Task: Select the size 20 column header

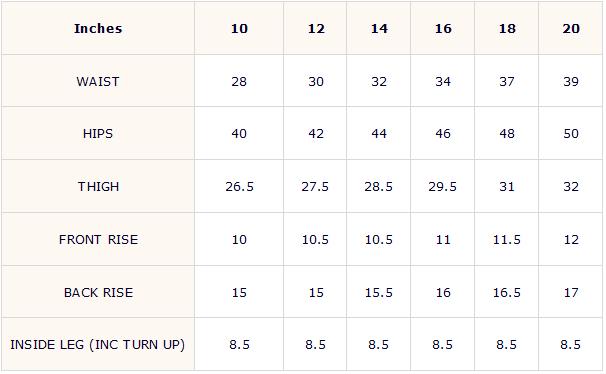Action: [x=571, y=29]
